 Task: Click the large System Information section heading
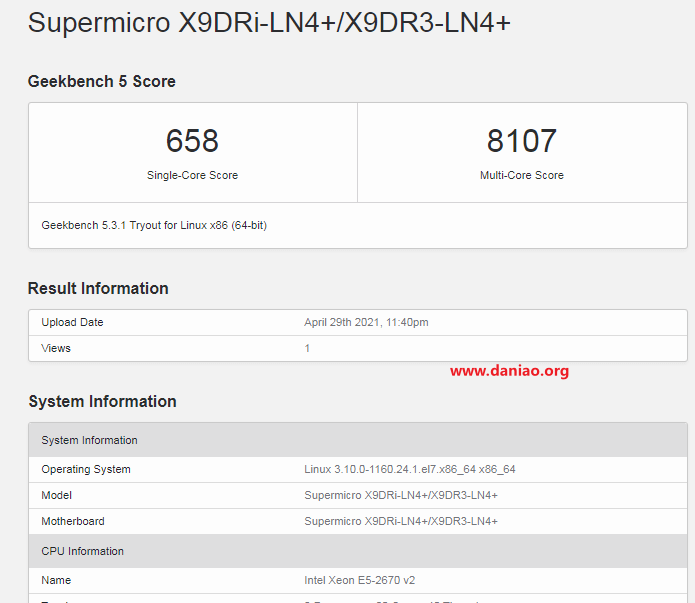tap(102, 402)
